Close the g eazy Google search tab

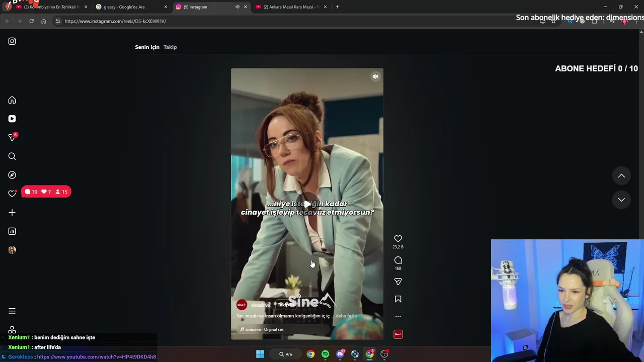[166, 7]
